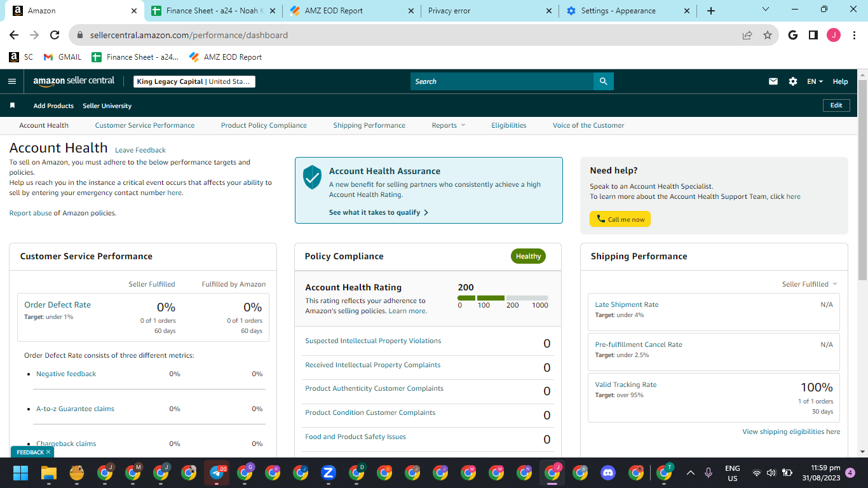This screenshot has width=868, height=488.
Task: Open the Valid Tracking Rate link
Action: point(626,384)
